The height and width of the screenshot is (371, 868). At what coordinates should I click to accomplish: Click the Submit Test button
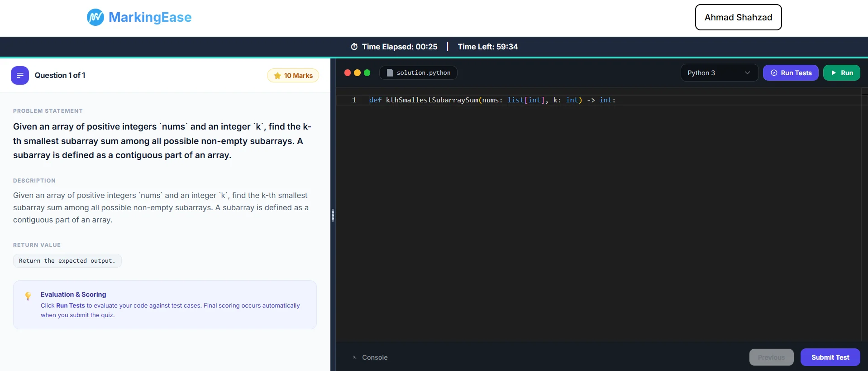coord(830,357)
